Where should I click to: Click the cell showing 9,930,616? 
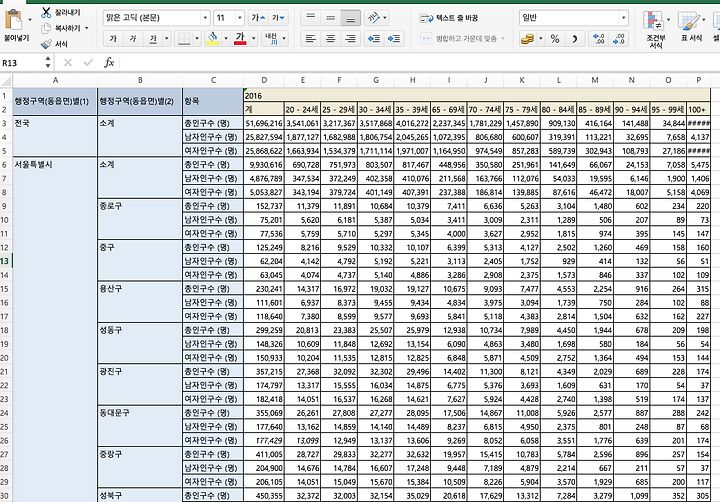pyautogui.click(x=264, y=165)
